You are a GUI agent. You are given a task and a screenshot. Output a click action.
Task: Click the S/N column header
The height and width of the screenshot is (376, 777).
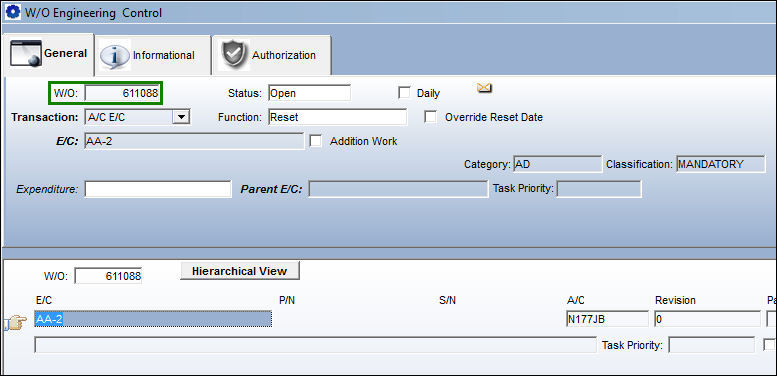[x=447, y=300]
